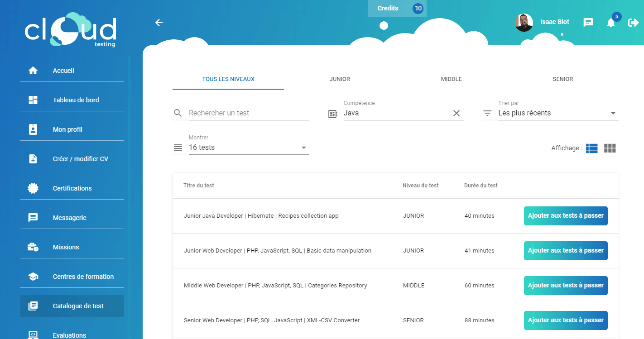
Task: Open Tableau de bord in sidebar
Action: (x=72, y=100)
